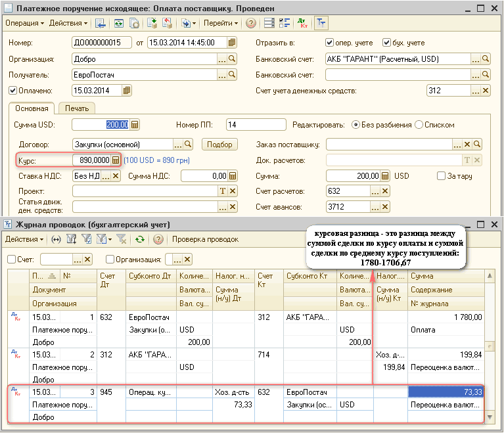
Task: Open calculator for the Курс field
Action: (116, 160)
